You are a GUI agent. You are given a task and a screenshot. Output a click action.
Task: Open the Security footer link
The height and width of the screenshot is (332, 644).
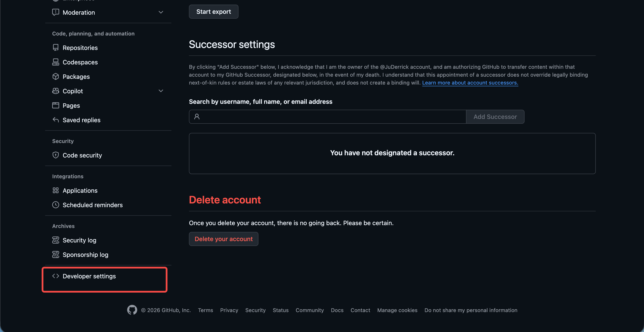click(255, 310)
